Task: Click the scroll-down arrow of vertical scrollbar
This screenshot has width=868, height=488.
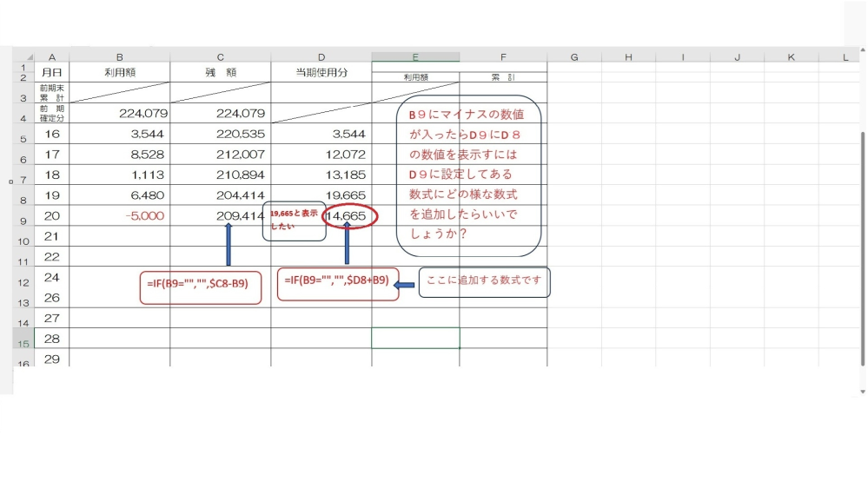Action: coord(861,392)
